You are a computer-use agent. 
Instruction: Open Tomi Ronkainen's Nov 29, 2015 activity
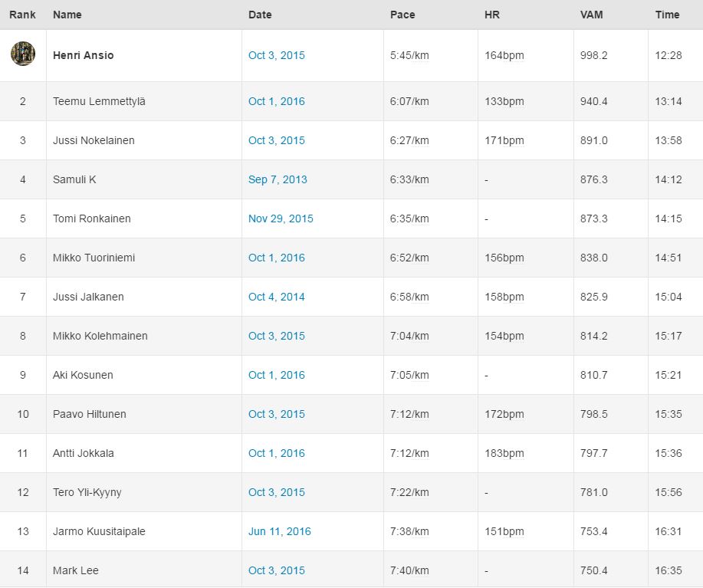coord(281,218)
